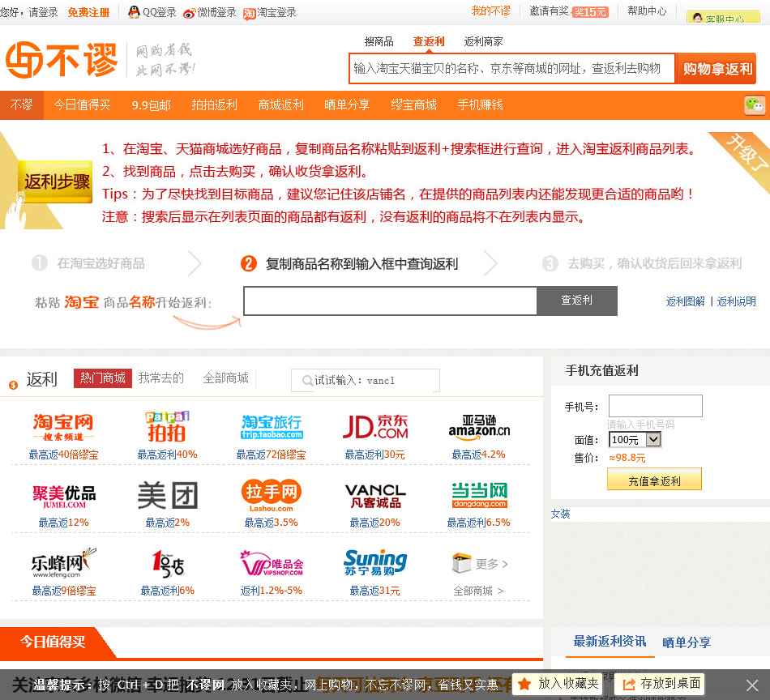Click the QQ penguin login icon
Viewport: 770px width, 700px height.
pyautogui.click(x=134, y=12)
